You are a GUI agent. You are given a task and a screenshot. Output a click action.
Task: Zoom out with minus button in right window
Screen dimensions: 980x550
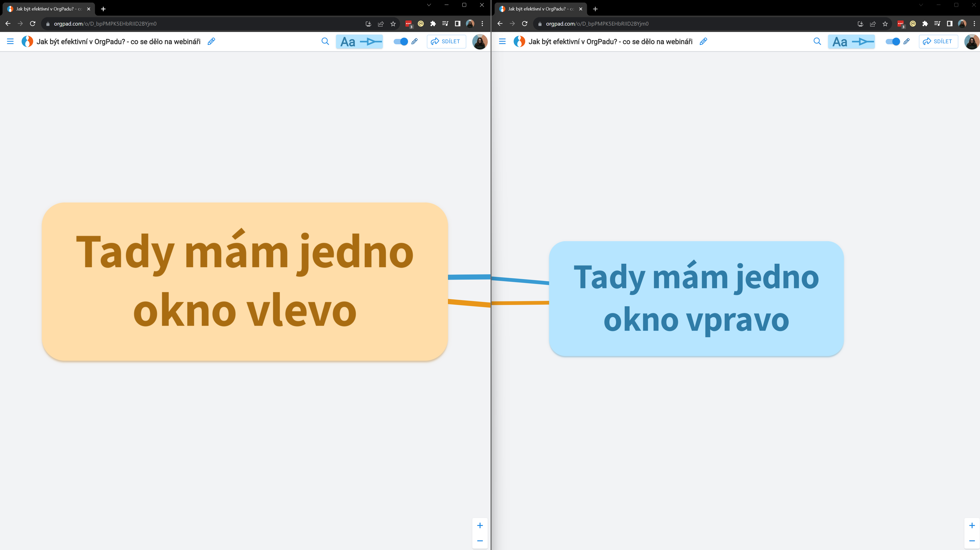point(972,541)
